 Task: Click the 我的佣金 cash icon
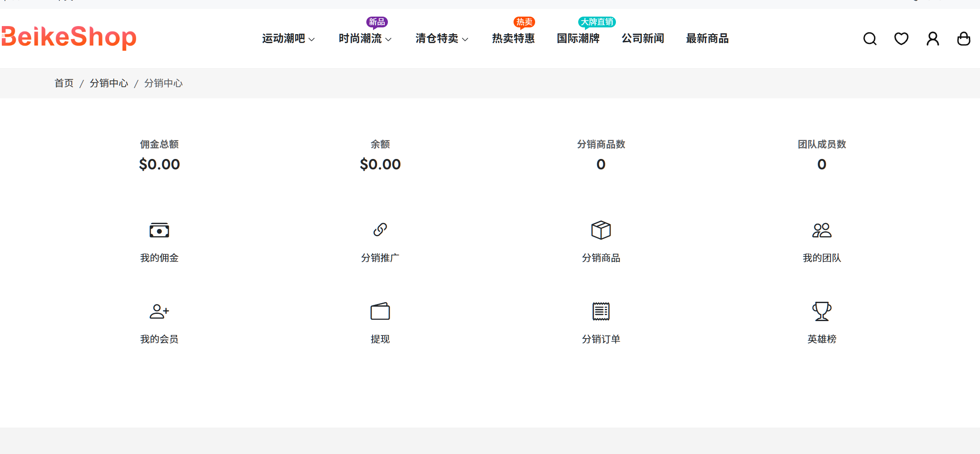tap(159, 230)
